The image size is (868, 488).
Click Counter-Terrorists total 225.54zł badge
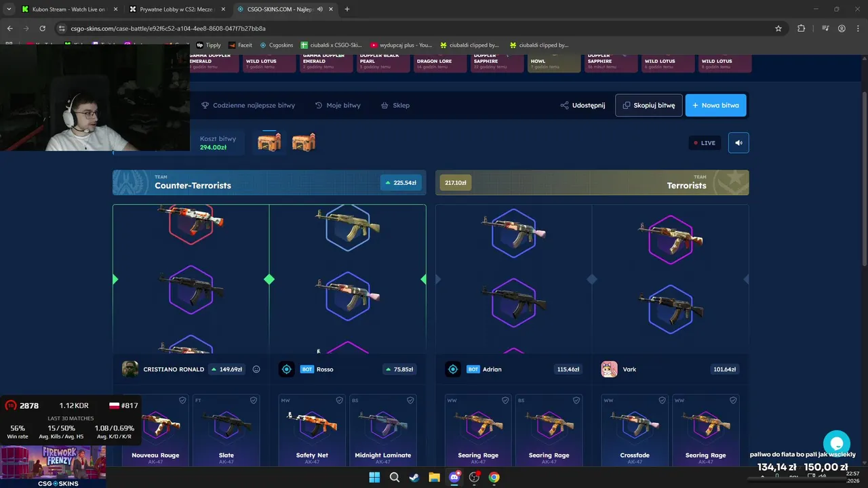[x=401, y=182]
